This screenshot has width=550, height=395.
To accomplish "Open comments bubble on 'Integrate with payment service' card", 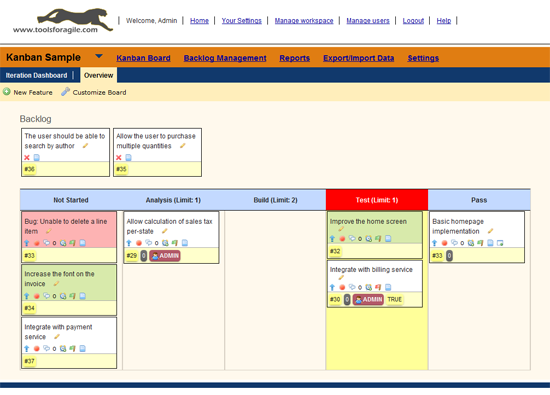I will pyautogui.click(x=46, y=348).
